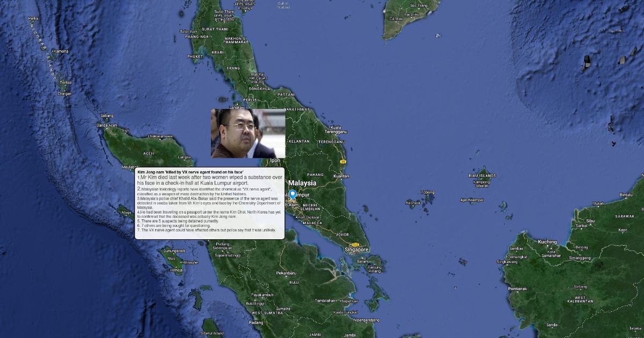Select the Pontianak city label
This screenshot has height=338, width=644.
point(517,289)
